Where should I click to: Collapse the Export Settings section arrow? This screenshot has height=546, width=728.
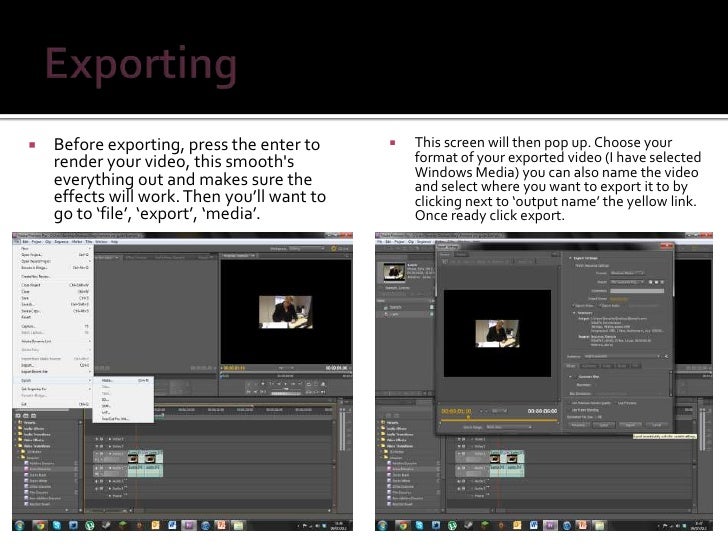pos(571,258)
